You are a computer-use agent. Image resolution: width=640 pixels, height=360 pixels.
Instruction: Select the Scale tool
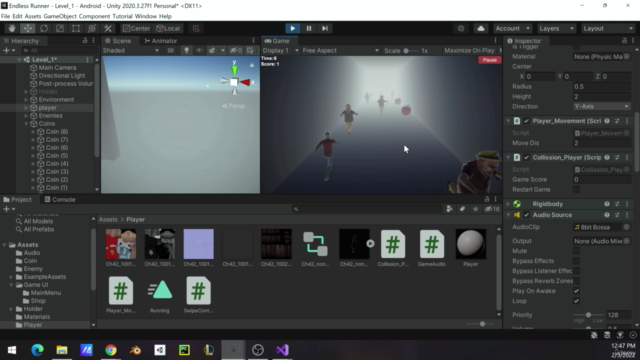pos(60,28)
